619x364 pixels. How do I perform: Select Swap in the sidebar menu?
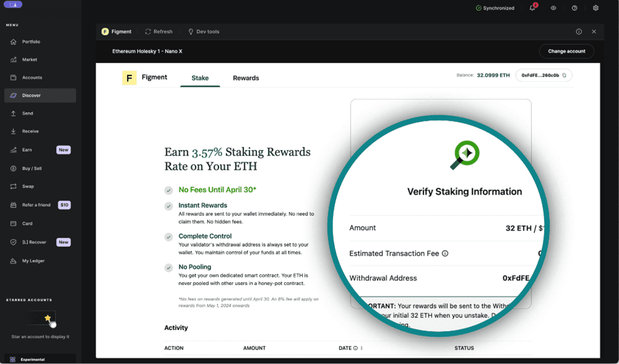(28, 186)
